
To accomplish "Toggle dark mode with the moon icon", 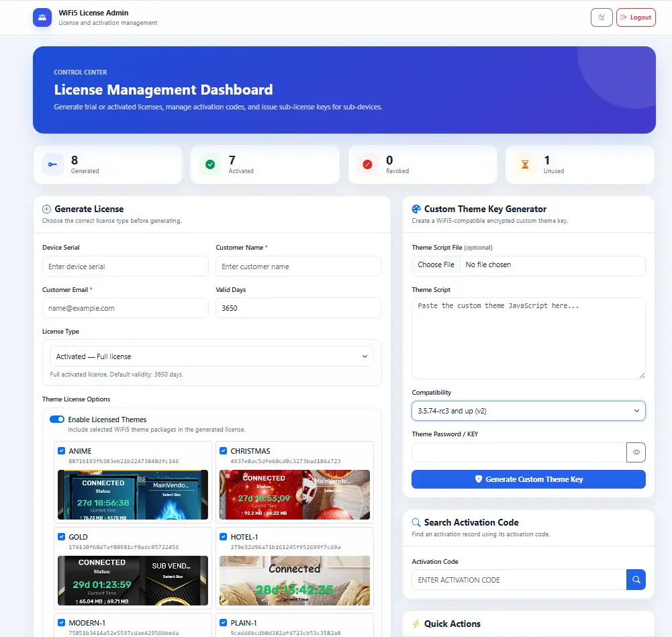I will [602, 17].
